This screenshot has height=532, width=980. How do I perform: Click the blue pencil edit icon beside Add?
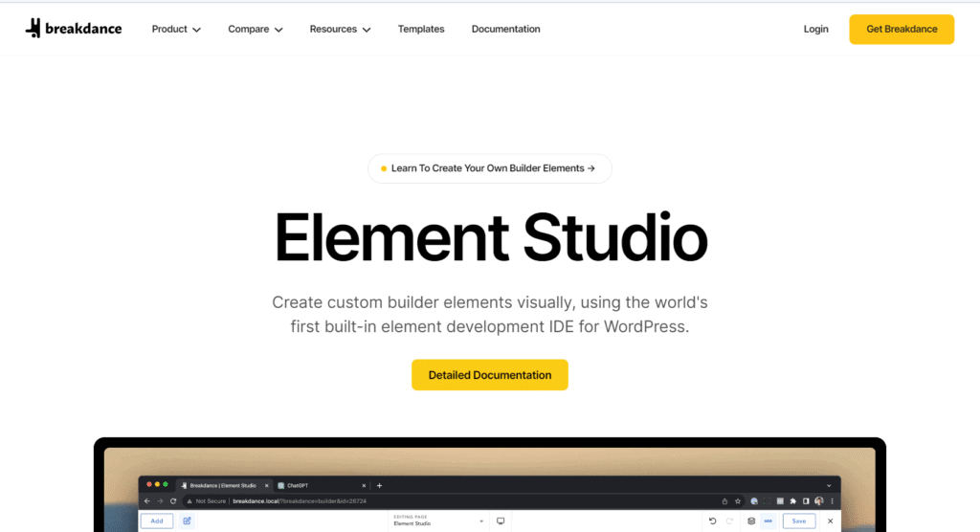coord(187,521)
